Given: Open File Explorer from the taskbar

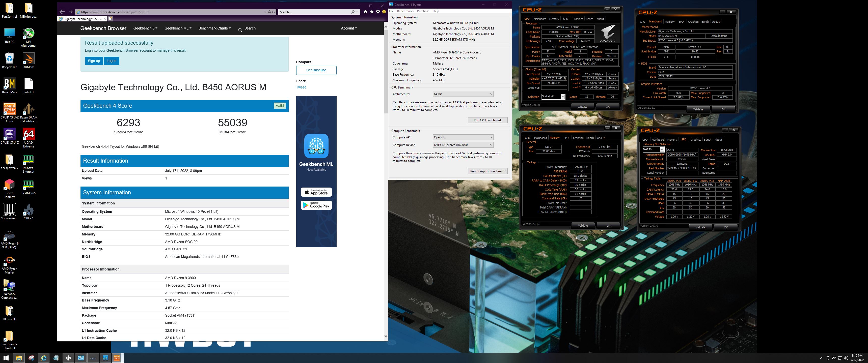Looking at the screenshot, I should [x=19, y=358].
